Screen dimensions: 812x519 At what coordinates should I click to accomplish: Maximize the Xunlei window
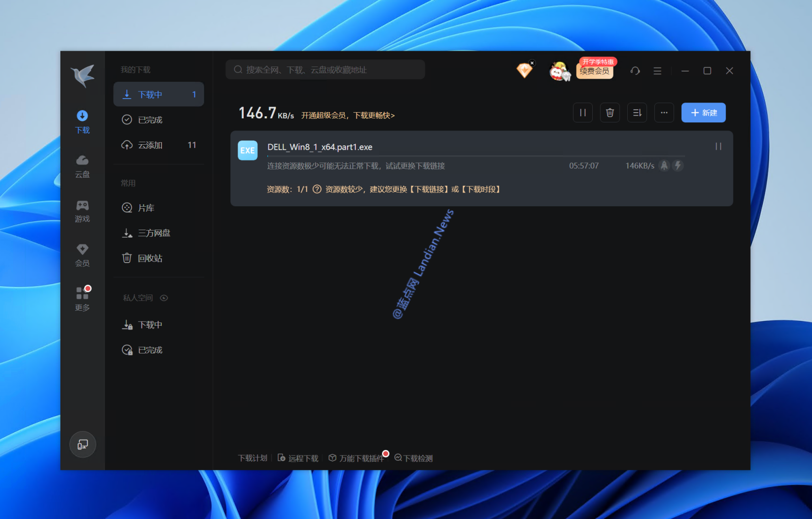[x=707, y=71]
